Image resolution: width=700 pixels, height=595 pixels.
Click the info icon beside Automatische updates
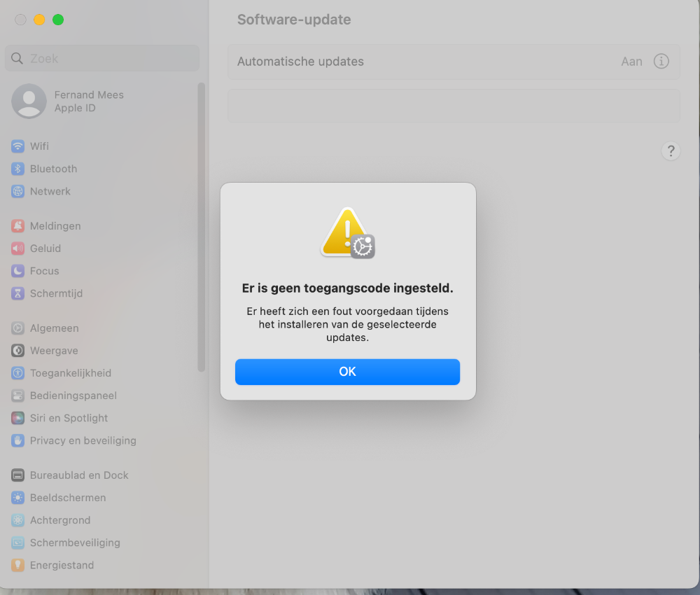click(x=661, y=61)
